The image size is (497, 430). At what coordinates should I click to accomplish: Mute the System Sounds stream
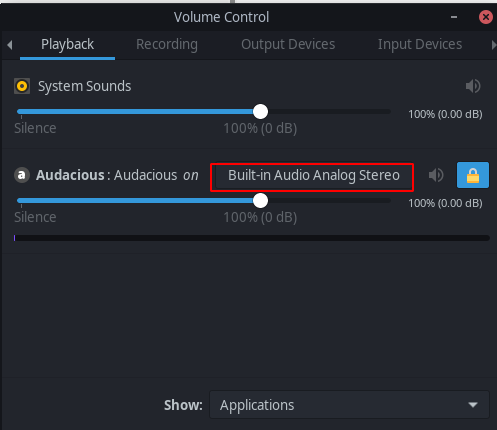click(x=473, y=86)
